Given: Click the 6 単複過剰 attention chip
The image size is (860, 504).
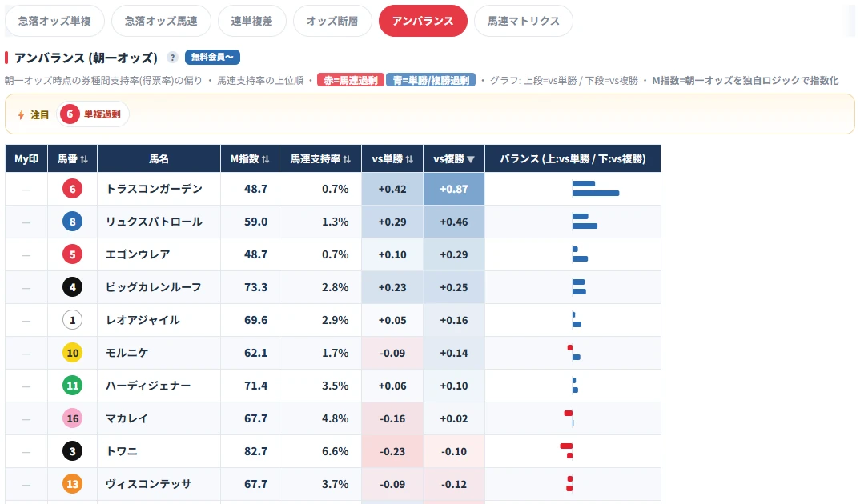Looking at the screenshot, I should pos(93,114).
